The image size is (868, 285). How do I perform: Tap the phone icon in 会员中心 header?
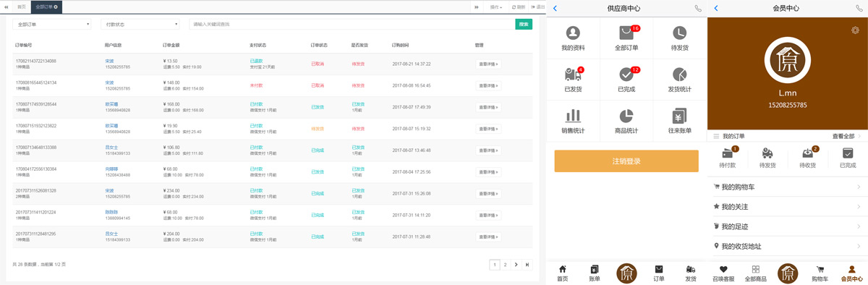point(859,8)
